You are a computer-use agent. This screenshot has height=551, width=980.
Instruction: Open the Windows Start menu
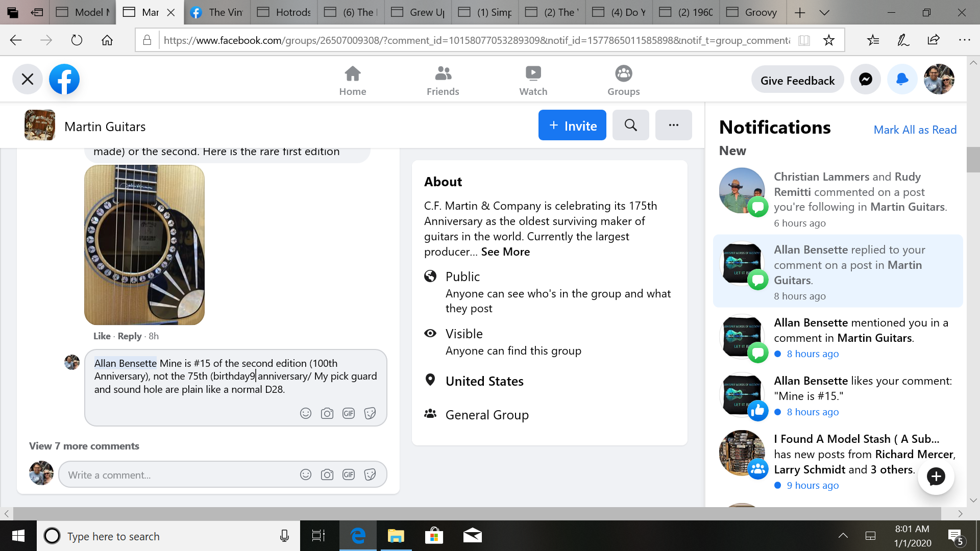pos(18,536)
